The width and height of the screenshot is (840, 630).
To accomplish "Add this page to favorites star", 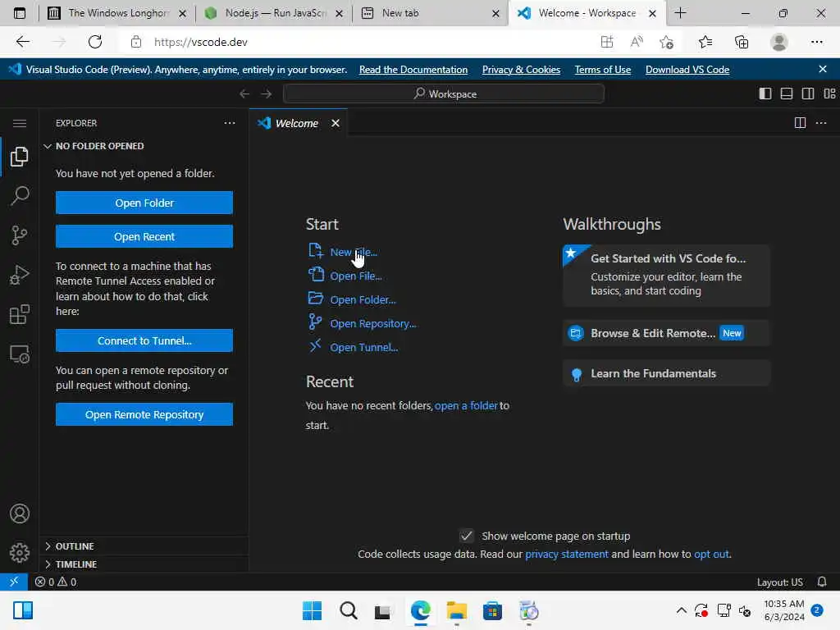I will tap(666, 42).
